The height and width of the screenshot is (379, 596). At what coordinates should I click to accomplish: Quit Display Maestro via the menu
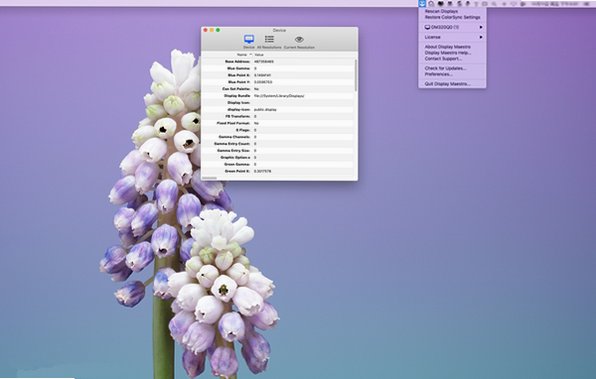(x=447, y=84)
